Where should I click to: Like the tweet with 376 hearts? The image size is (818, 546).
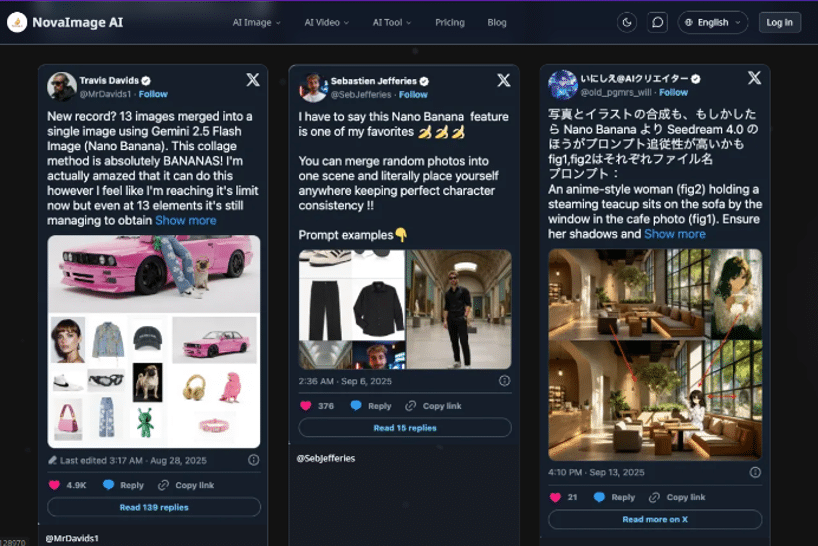click(x=306, y=406)
